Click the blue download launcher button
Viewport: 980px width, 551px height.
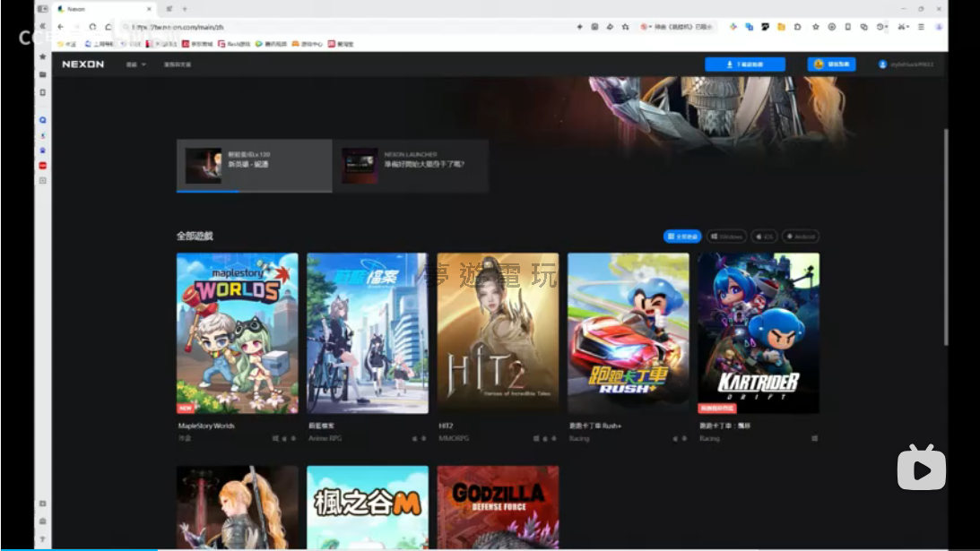pyautogui.click(x=745, y=65)
